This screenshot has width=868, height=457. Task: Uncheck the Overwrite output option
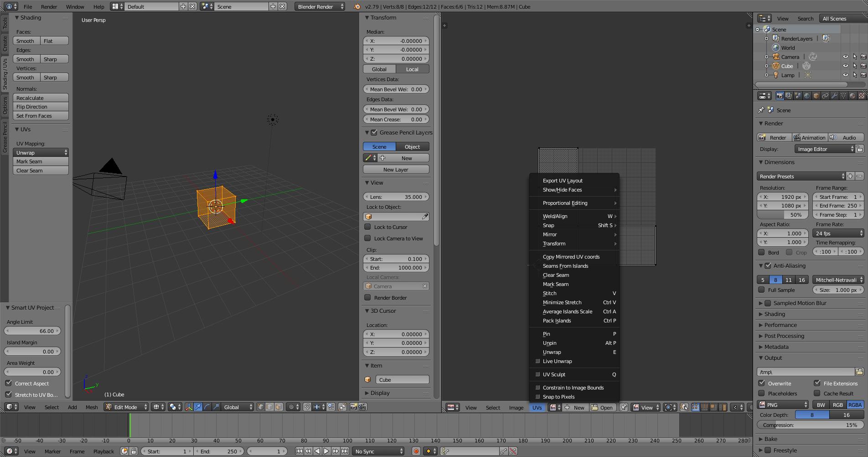click(761, 383)
